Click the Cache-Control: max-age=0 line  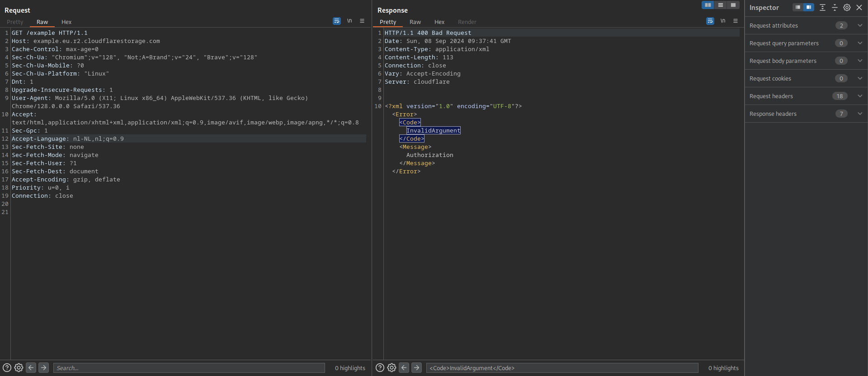click(55, 49)
